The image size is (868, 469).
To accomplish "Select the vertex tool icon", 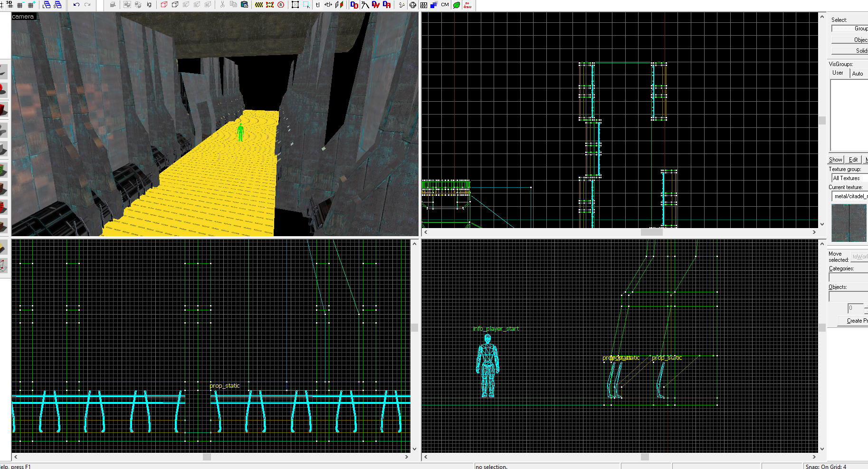I will click(x=3, y=266).
